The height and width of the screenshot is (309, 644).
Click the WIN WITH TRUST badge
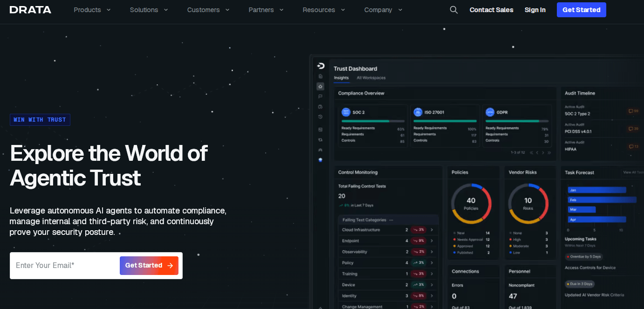click(40, 120)
